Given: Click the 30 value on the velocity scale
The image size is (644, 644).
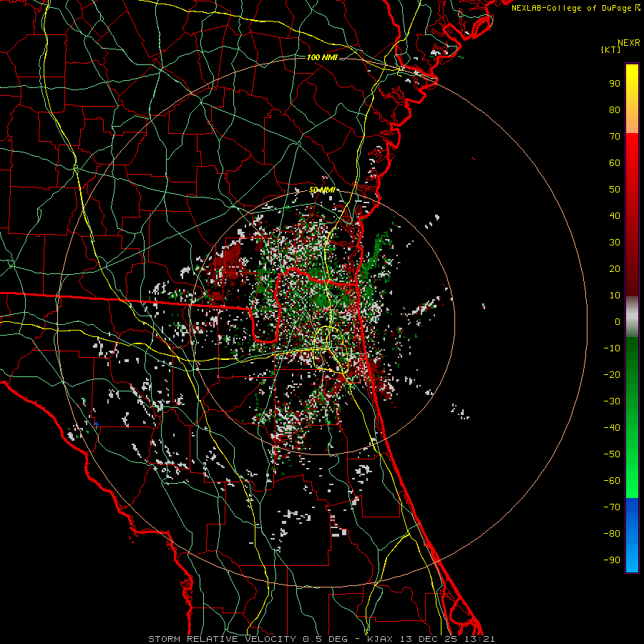Looking at the screenshot, I should pos(615,243).
